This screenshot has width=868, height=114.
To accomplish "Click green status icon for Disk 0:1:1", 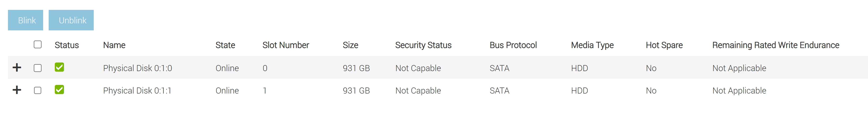I will [x=59, y=90].
